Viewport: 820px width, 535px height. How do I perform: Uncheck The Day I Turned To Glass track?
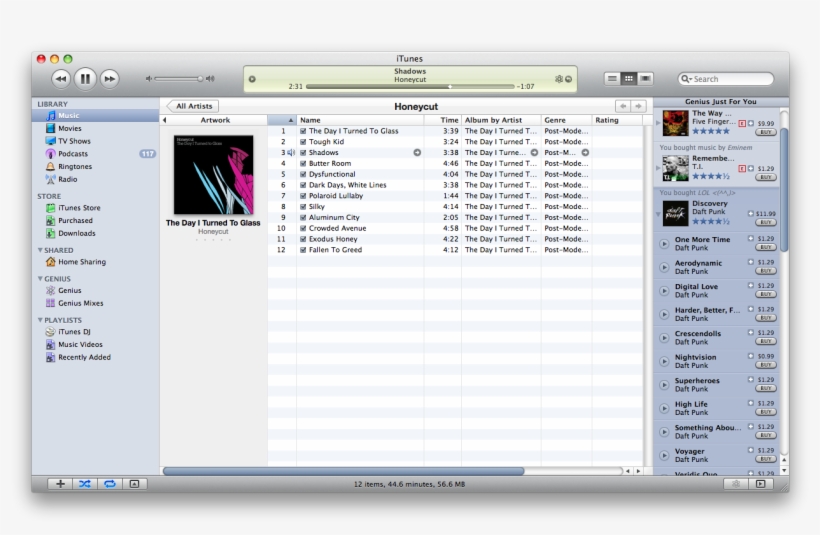(303, 131)
